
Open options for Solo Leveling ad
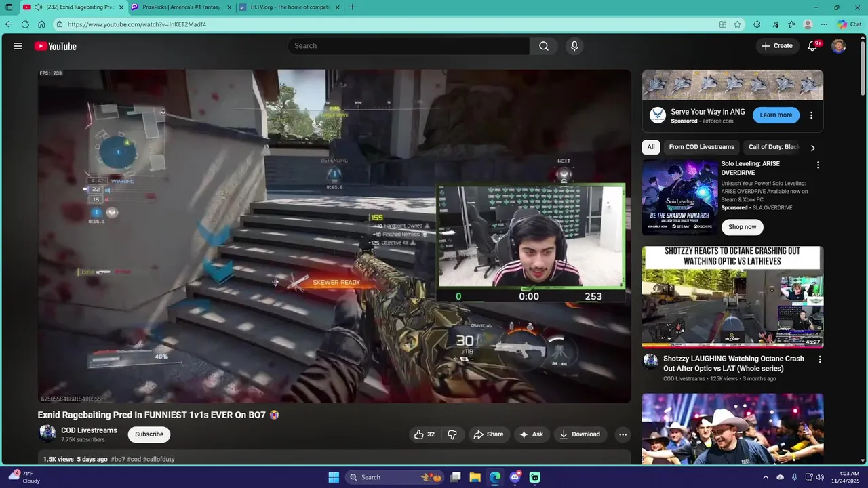click(818, 165)
